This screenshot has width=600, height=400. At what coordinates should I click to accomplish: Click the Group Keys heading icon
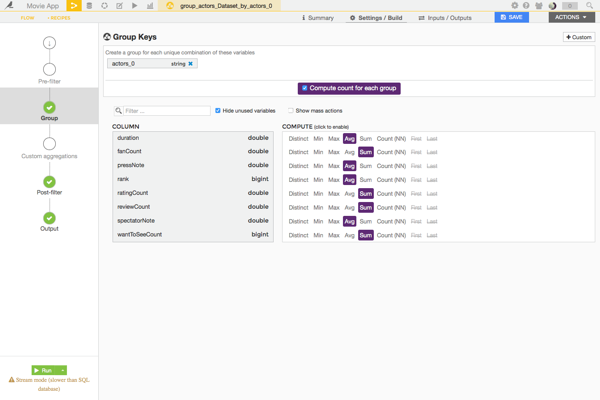107,37
